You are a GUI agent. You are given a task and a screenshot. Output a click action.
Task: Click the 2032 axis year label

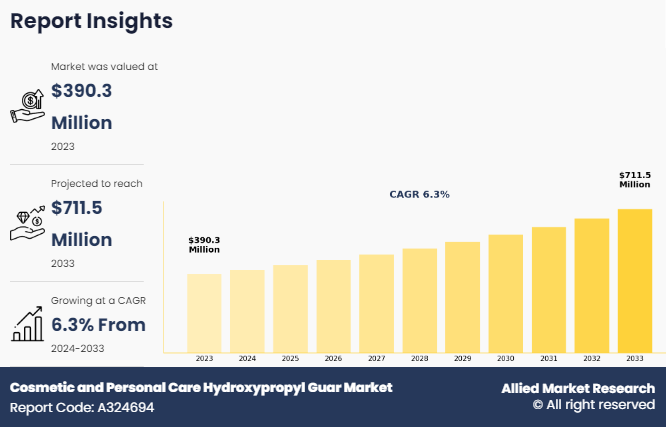(x=591, y=358)
